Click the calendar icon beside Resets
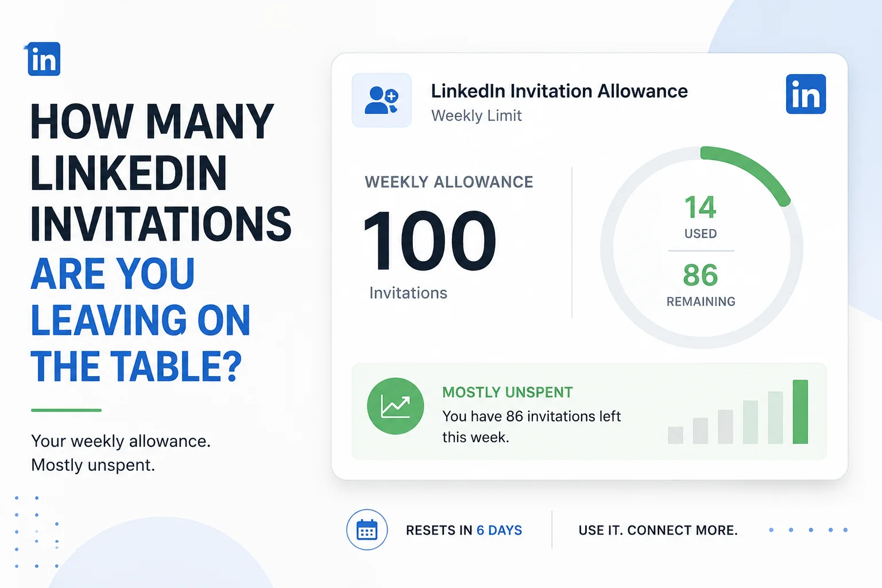The width and height of the screenshot is (882, 588). [367, 530]
